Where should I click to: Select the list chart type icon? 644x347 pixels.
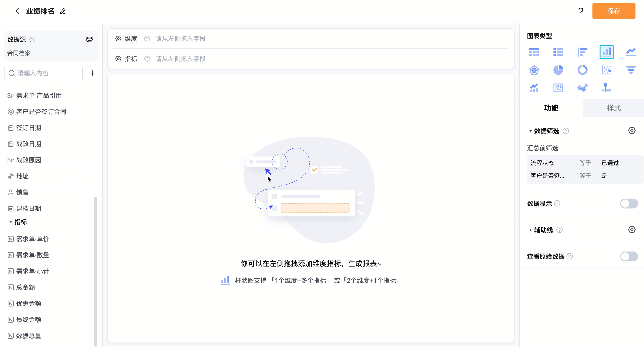point(558,52)
